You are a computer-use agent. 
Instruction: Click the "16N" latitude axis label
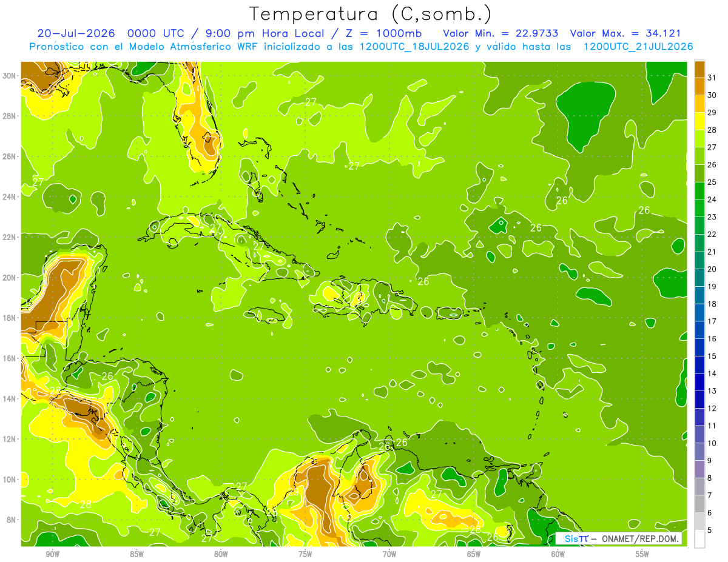tap(9, 358)
